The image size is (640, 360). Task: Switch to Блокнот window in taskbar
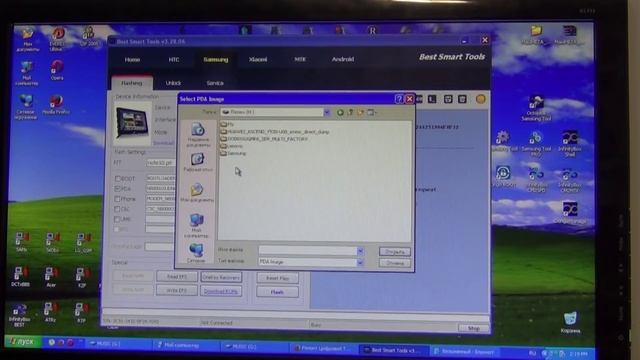pos(465,351)
